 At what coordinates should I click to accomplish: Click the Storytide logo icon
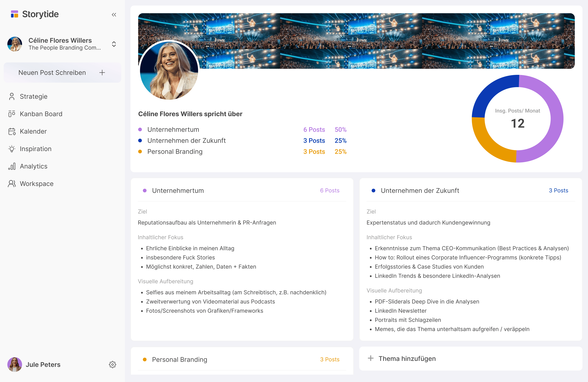point(15,14)
